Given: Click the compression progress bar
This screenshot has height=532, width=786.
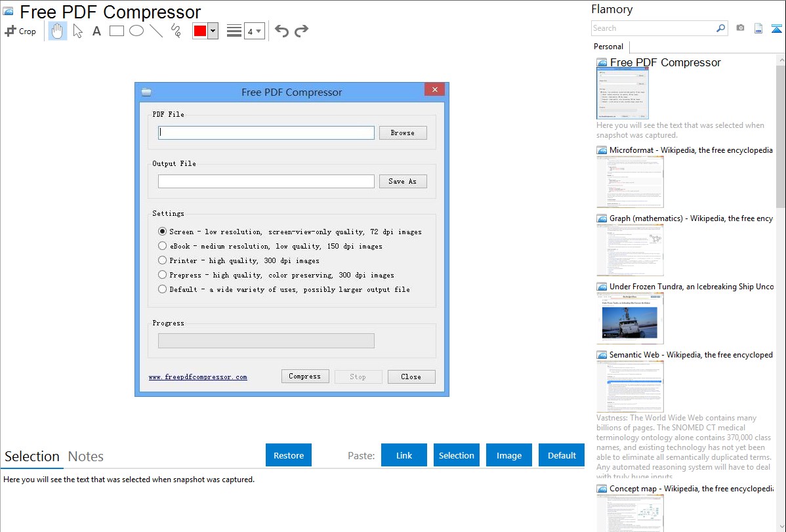Looking at the screenshot, I should [x=266, y=341].
